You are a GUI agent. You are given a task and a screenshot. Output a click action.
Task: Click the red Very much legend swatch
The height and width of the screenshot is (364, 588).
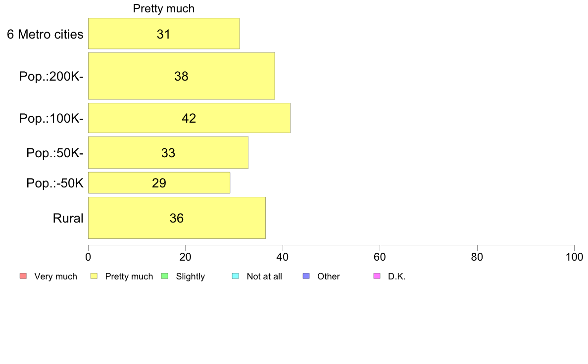[23, 276]
